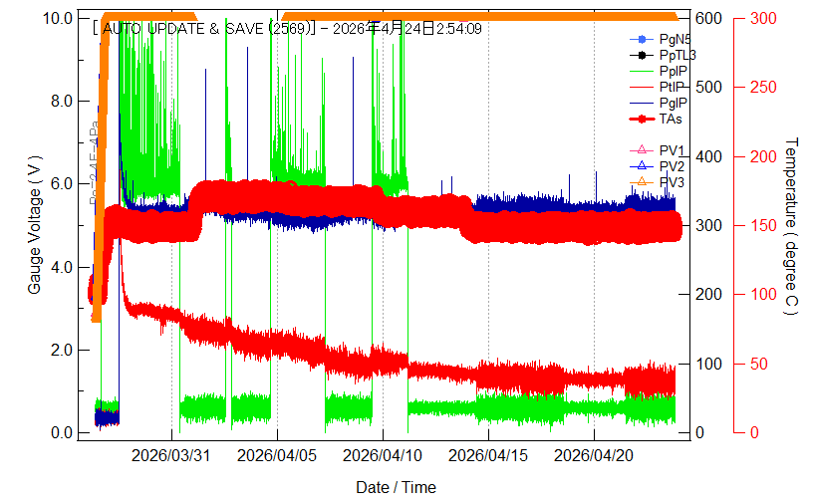Click the PV1 pink triangle marker
The image size is (813, 504).
tap(642, 150)
